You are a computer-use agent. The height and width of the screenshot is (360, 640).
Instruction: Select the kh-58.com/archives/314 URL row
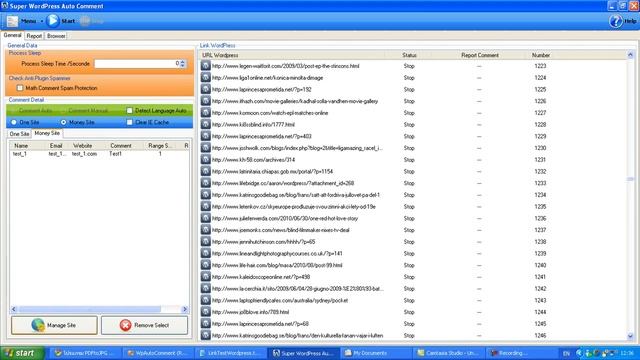coord(413,159)
